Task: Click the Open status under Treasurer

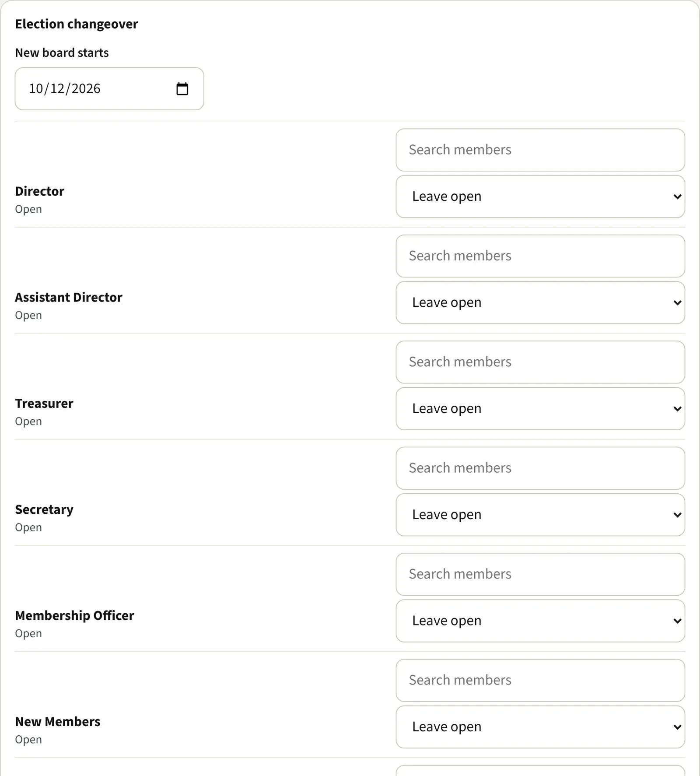Action: [28, 421]
